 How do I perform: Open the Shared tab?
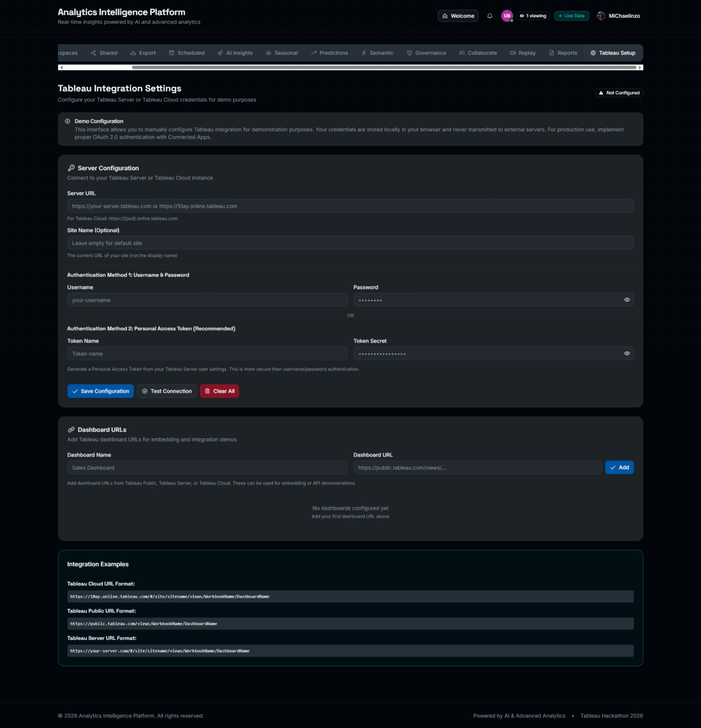tap(104, 53)
